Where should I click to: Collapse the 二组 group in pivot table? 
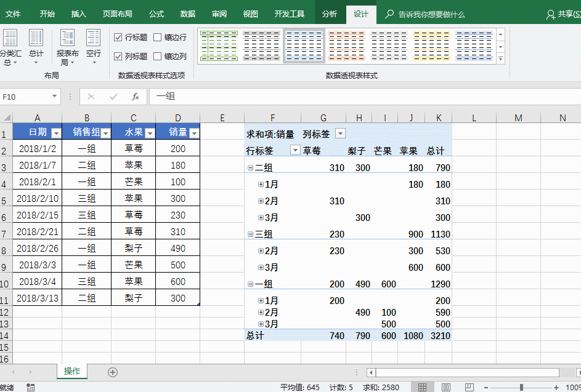(250, 167)
